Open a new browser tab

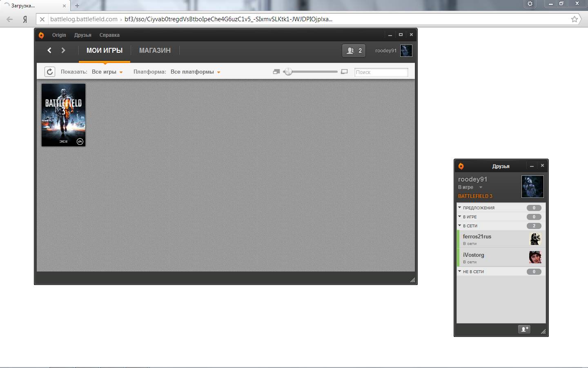[x=77, y=6]
